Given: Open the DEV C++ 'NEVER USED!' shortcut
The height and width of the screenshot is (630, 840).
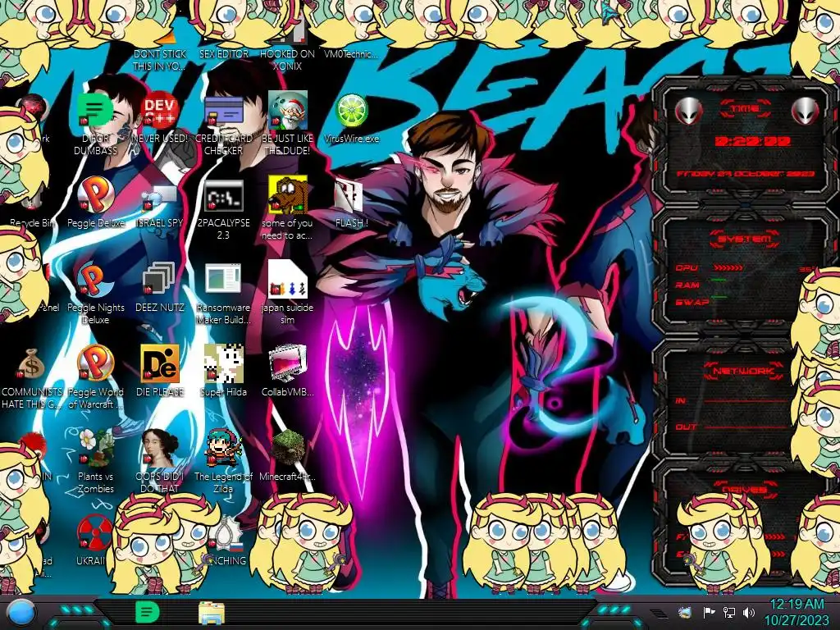Looking at the screenshot, I should pyautogui.click(x=160, y=111).
